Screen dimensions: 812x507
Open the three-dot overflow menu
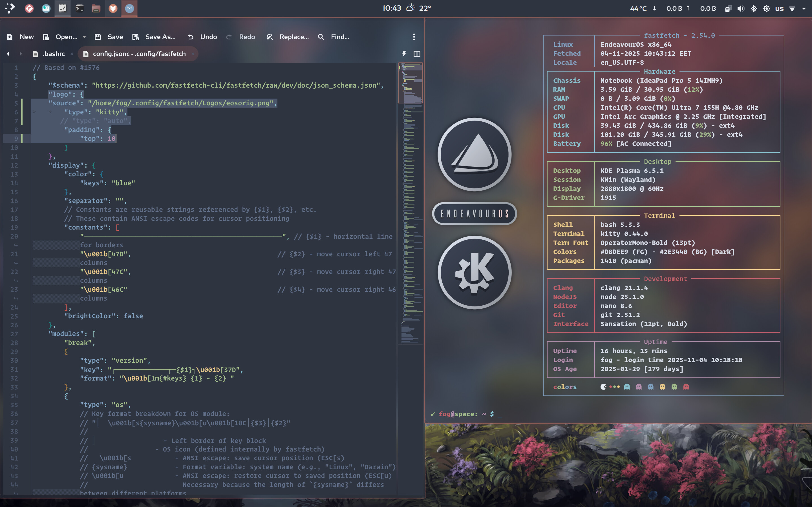pos(414,37)
